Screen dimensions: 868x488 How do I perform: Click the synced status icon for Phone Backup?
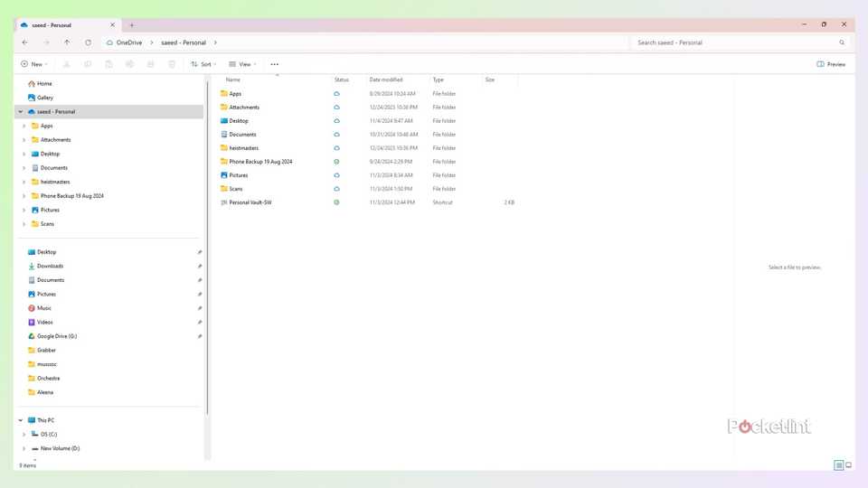pyautogui.click(x=336, y=162)
